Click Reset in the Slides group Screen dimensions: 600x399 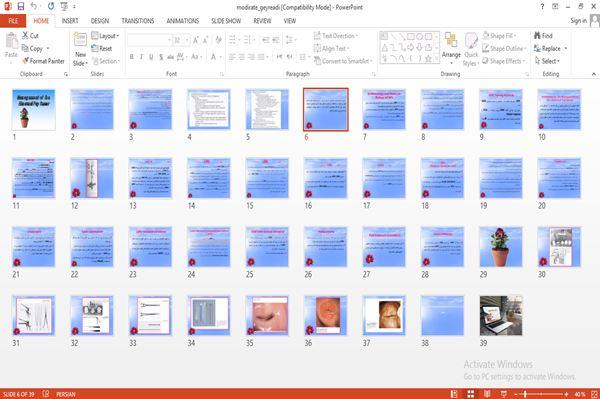[x=102, y=48]
